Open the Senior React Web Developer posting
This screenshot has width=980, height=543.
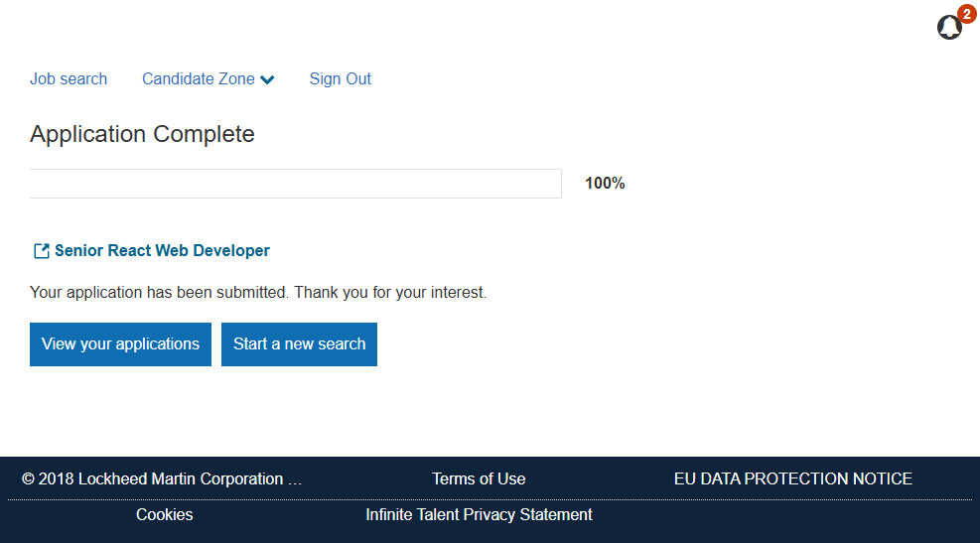click(162, 251)
